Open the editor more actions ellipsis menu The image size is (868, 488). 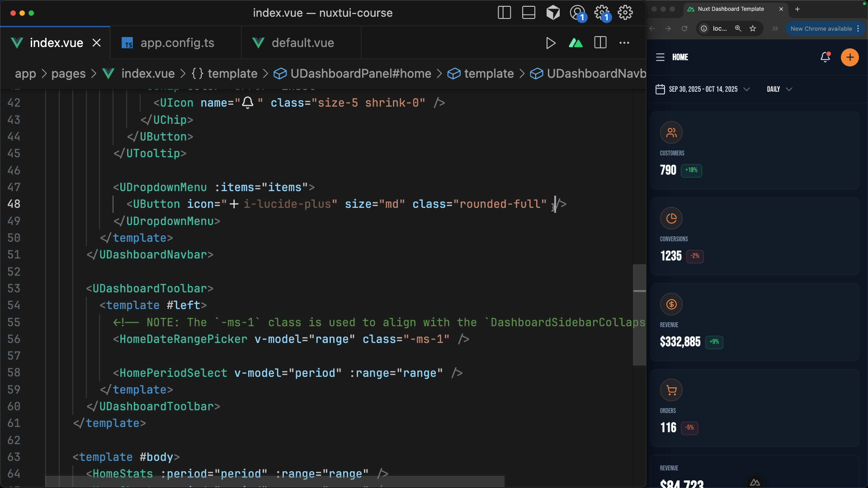624,43
